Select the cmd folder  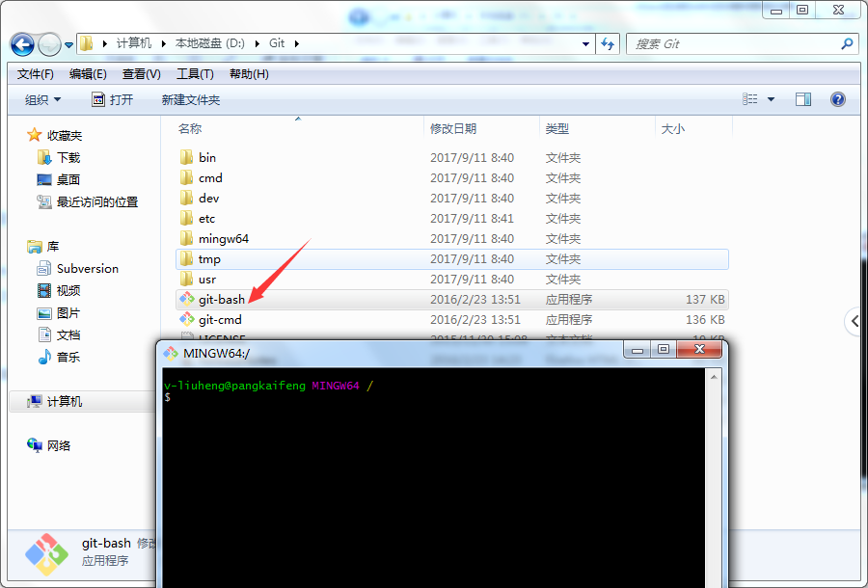(452, 178)
